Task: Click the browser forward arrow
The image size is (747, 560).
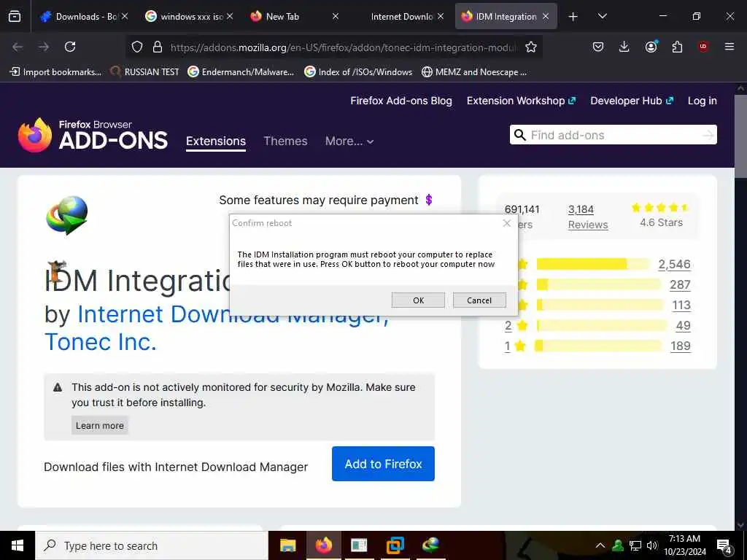Action: 44,47
